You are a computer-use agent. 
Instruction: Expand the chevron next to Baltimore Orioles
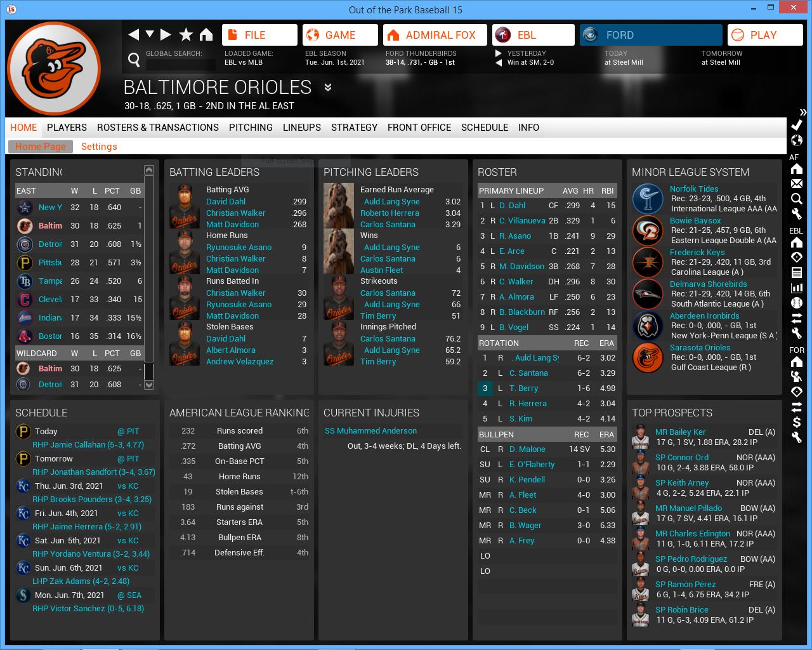pos(328,87)
